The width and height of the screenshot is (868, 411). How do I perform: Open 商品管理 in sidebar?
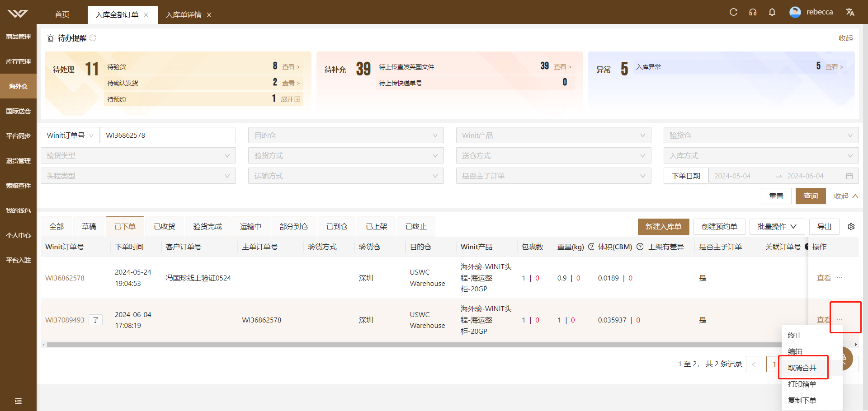[x=18, y=37]
